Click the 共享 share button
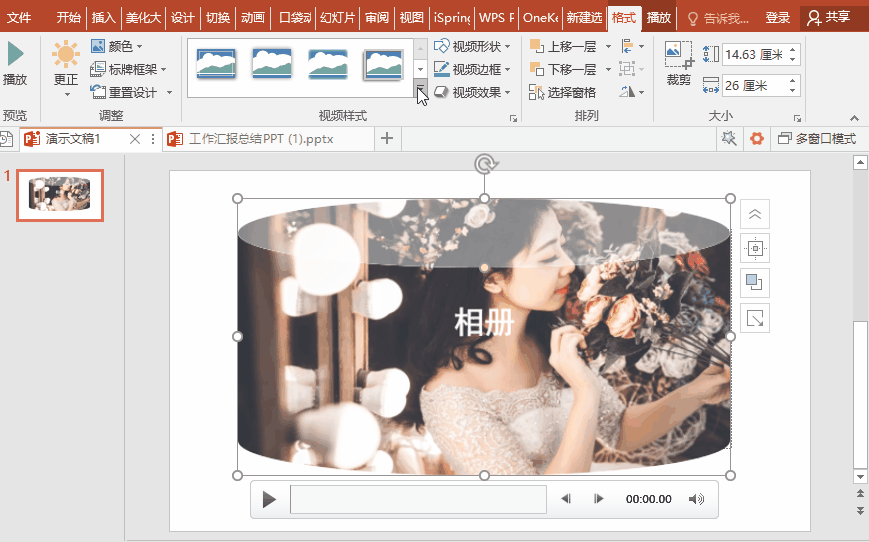 click(x=829, y=18)
